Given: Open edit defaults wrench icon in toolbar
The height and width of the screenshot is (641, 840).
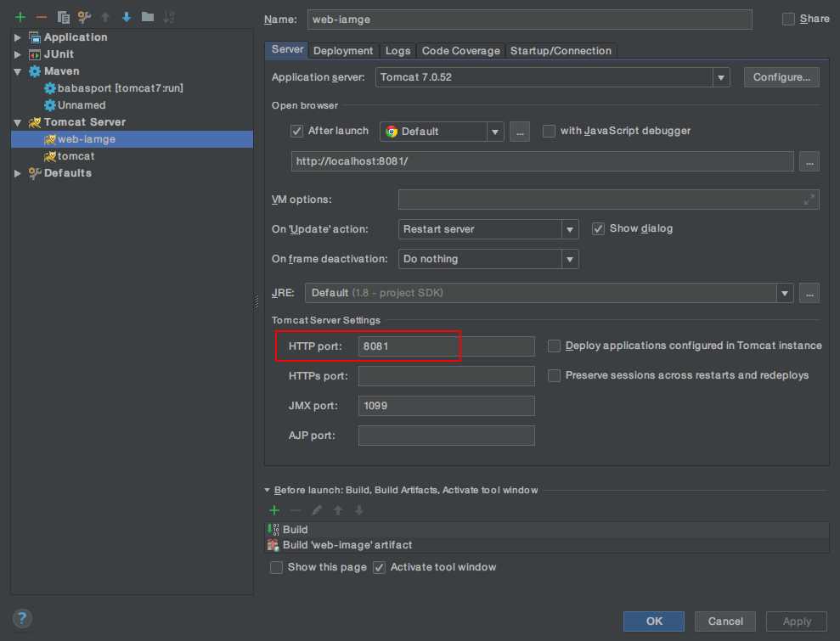Looking at the screenshot, I should [84, 17].
